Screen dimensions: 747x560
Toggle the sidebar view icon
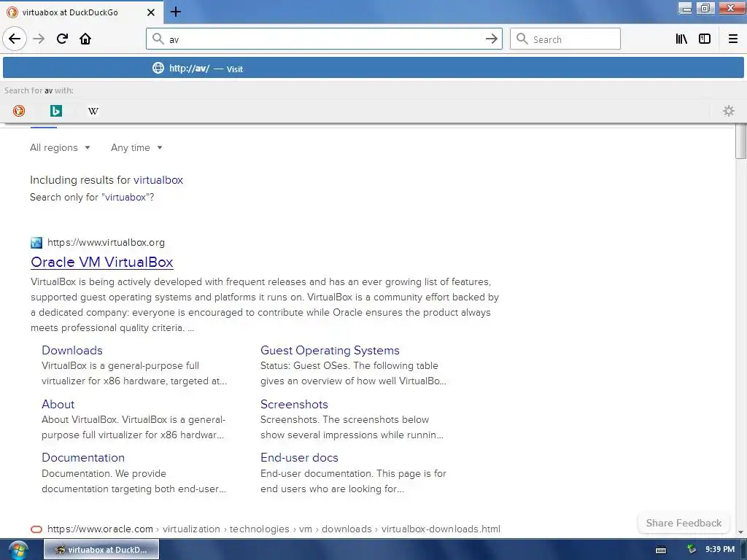pyautogui.click(x=705, y=39)
